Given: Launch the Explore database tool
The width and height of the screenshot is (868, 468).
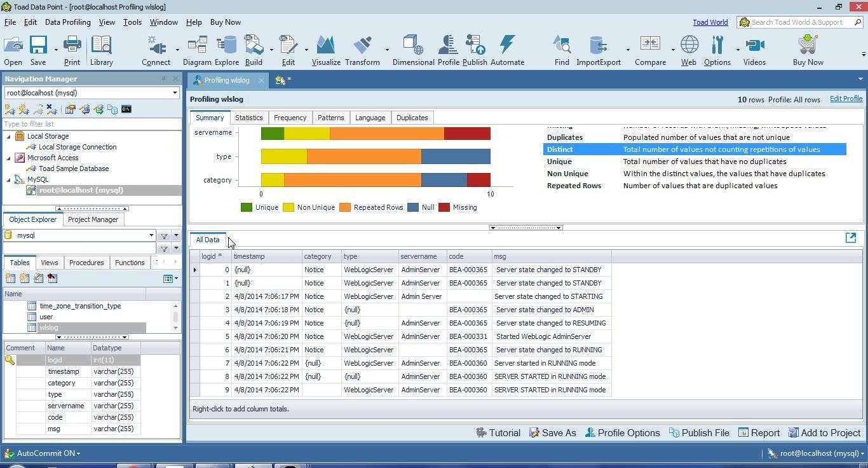Looking at the screenshot, I should [226, 51].
